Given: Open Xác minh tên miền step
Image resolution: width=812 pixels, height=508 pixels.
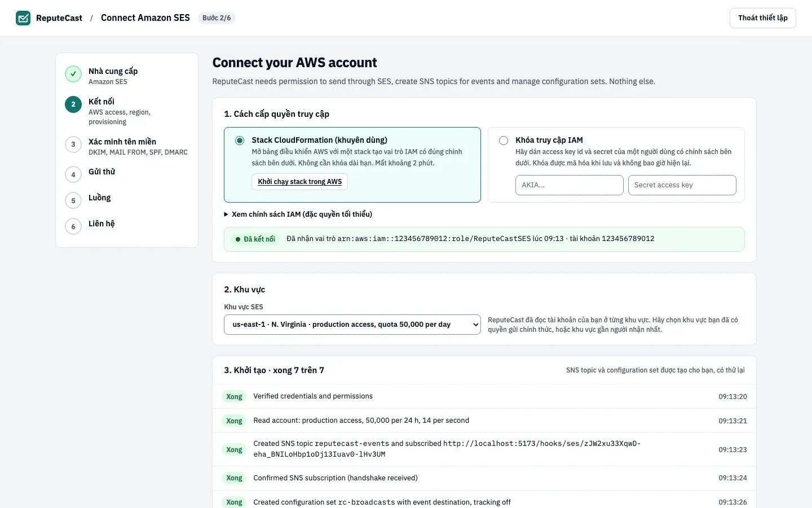Looking at the screenshot, I should pos(122,142).
